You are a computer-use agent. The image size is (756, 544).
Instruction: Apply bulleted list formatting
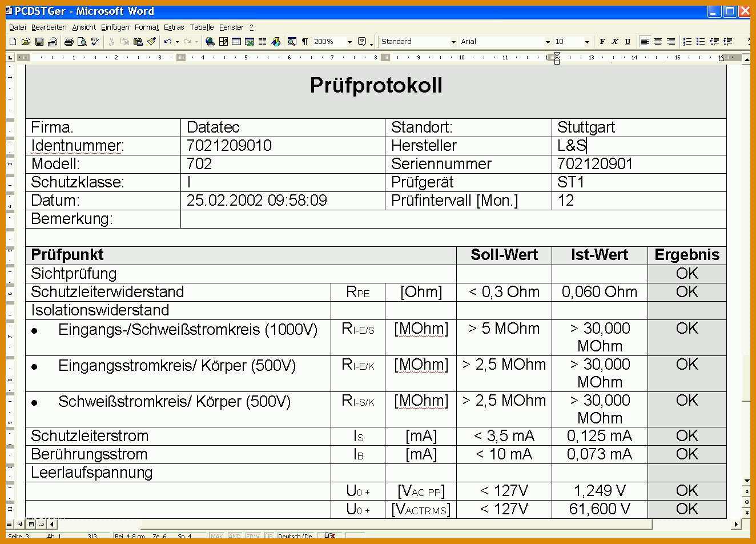tap(700, 42)
